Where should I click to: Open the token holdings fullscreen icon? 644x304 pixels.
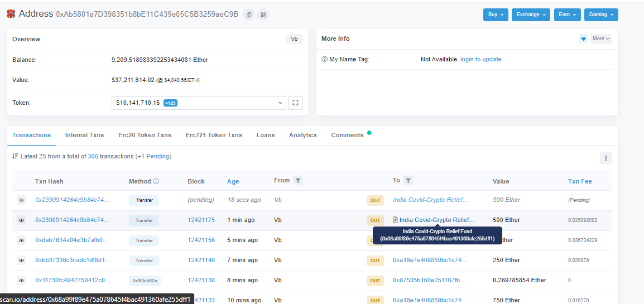pos(295,103)
